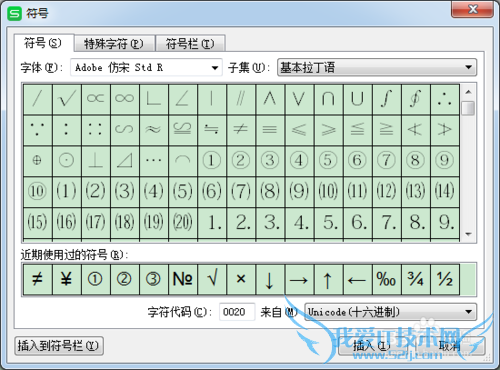This screenshot has height=370, width=500.
Task: Pick the recent one-half ½ symbol
Action: coord(445,279)
